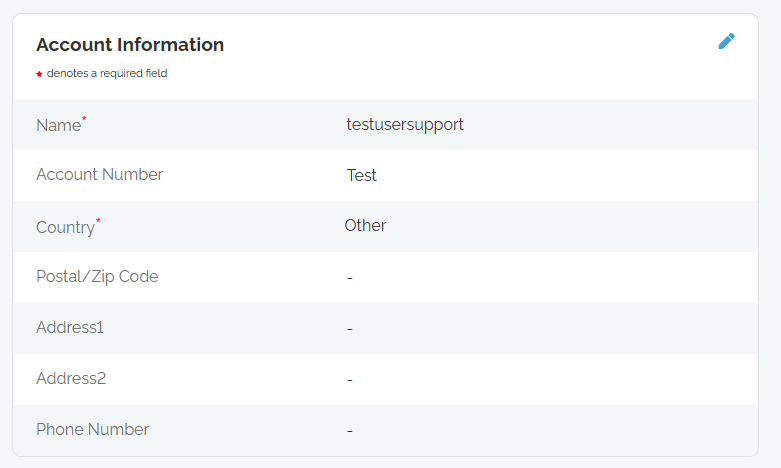Click the denotes a required field text
Screen dimensions: 781x468
click(x=107, y=73)
